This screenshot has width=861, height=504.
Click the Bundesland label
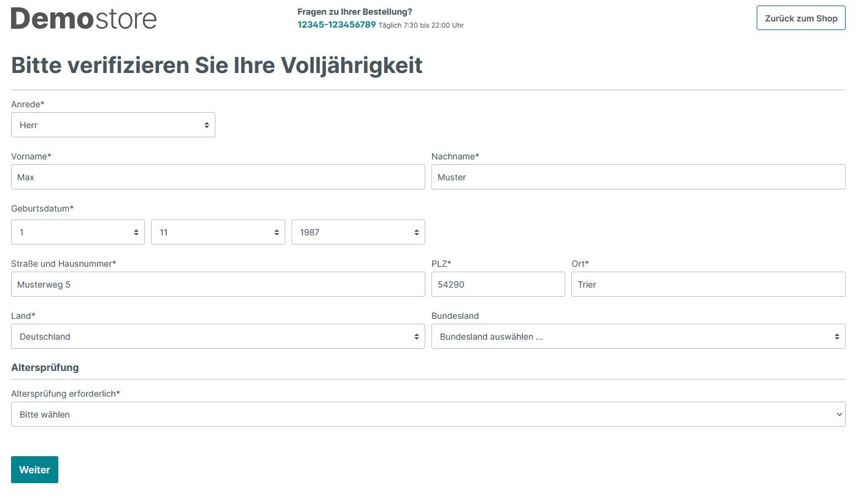(x=455, y=316)
